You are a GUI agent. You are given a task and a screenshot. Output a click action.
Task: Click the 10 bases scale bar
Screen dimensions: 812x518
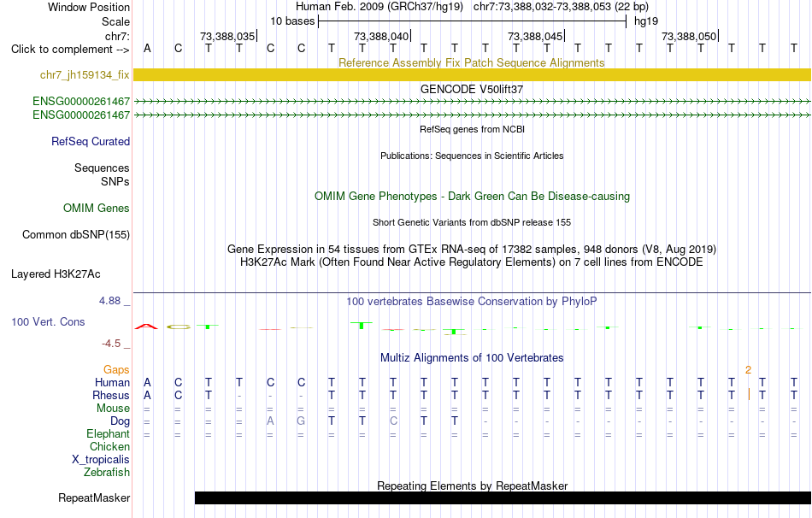473,21
